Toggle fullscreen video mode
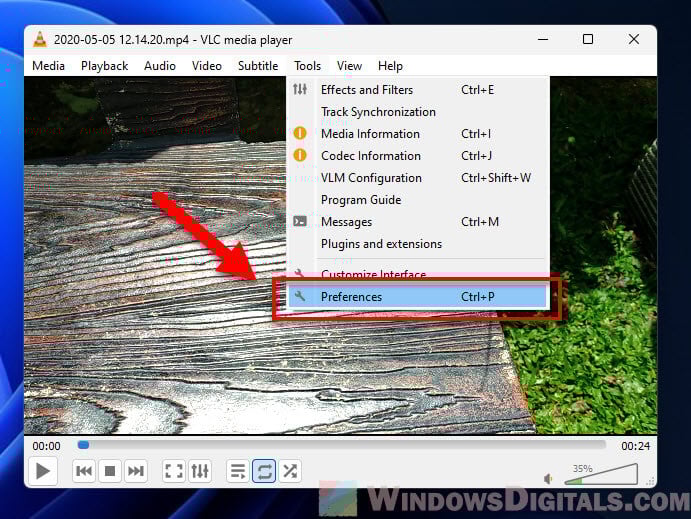The image size is (691, 519). 174,471
